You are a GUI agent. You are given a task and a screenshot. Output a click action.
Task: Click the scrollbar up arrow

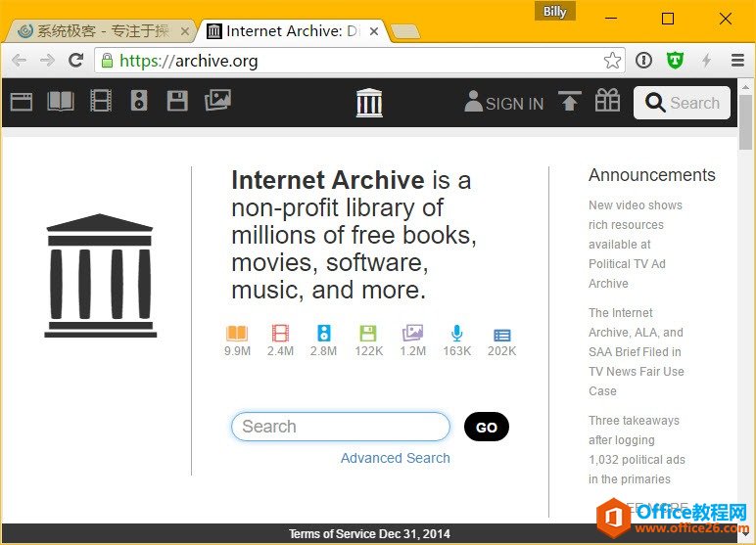click(x=745, y=87)
